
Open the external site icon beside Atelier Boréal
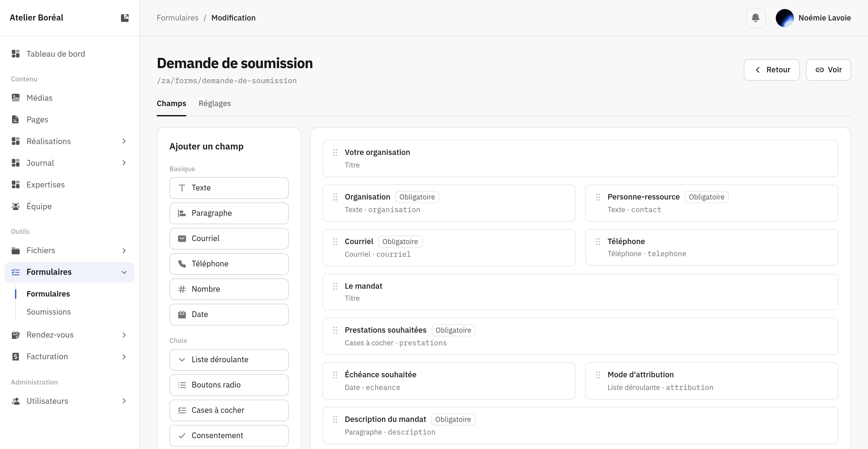125,18
